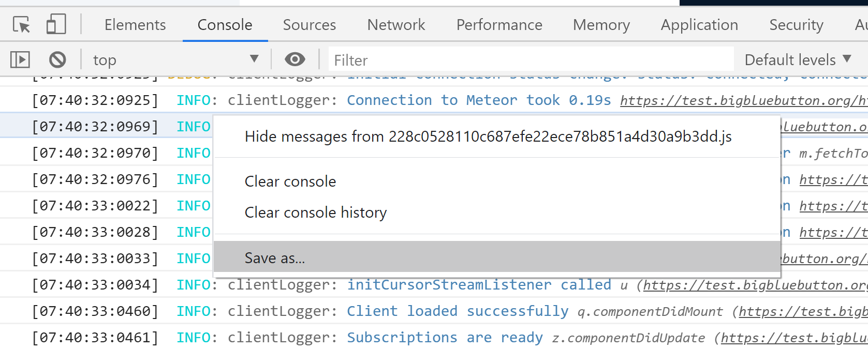The width and height of the screenshot is (868, 349).
Task: Switch to the Sources tab
Action: 309,25
